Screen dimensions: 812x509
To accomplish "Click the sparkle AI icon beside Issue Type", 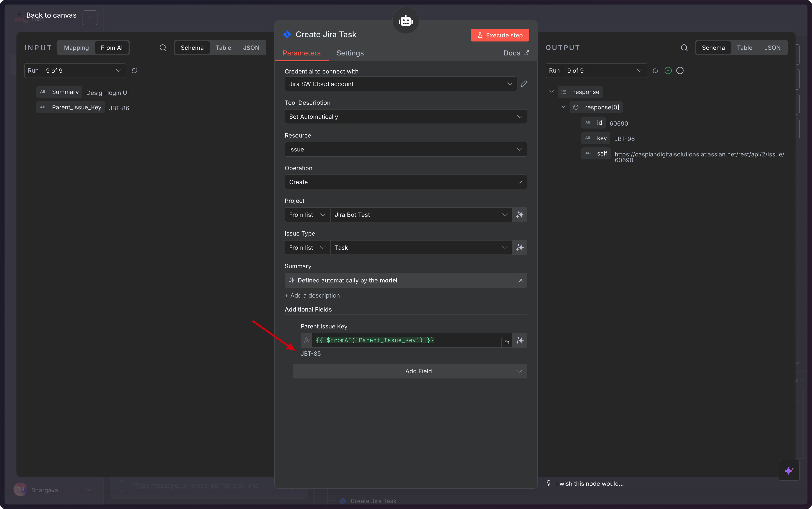I will 520,248.
